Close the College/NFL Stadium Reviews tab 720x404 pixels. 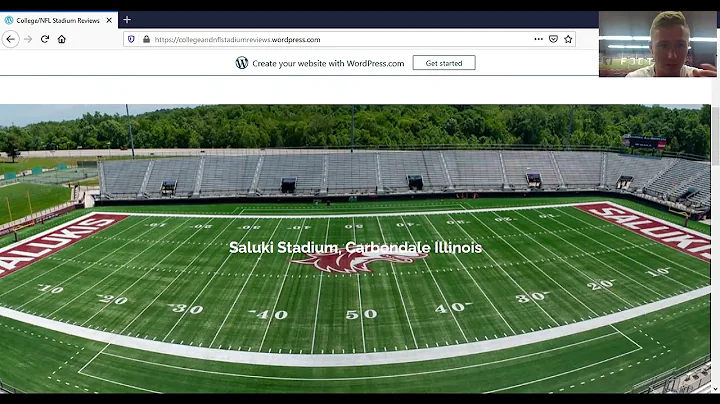point(109,21)
